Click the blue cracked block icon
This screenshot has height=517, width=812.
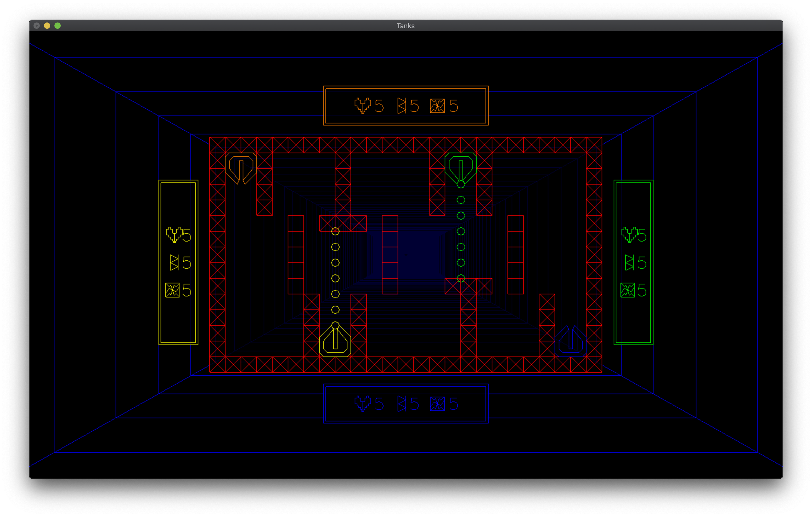click(437, 404)
